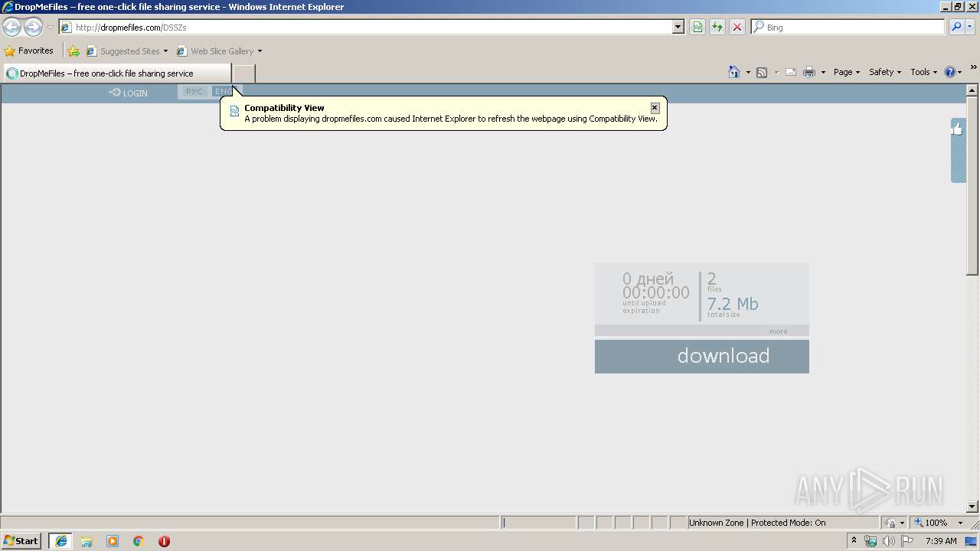Click the Help question mark icon

pyautogui.click(x=950, y=72)
